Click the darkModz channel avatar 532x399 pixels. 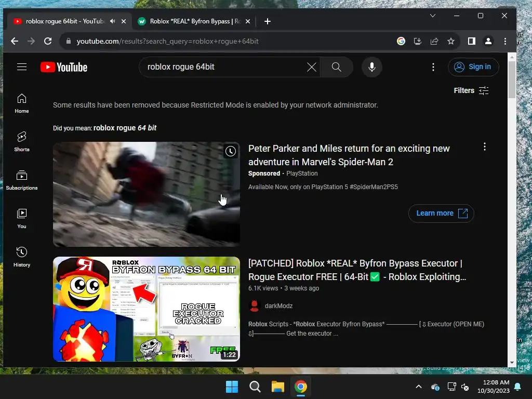pyautogui.click(x=254, y=305)
